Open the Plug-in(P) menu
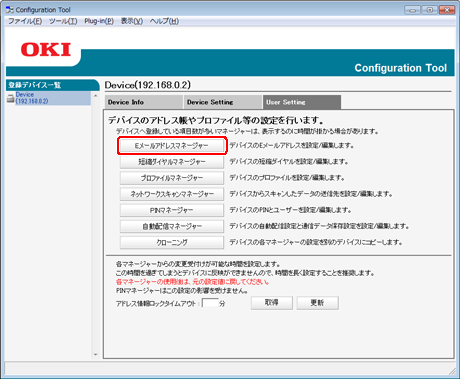Screen dimensions: 460x379 point(99,21)
